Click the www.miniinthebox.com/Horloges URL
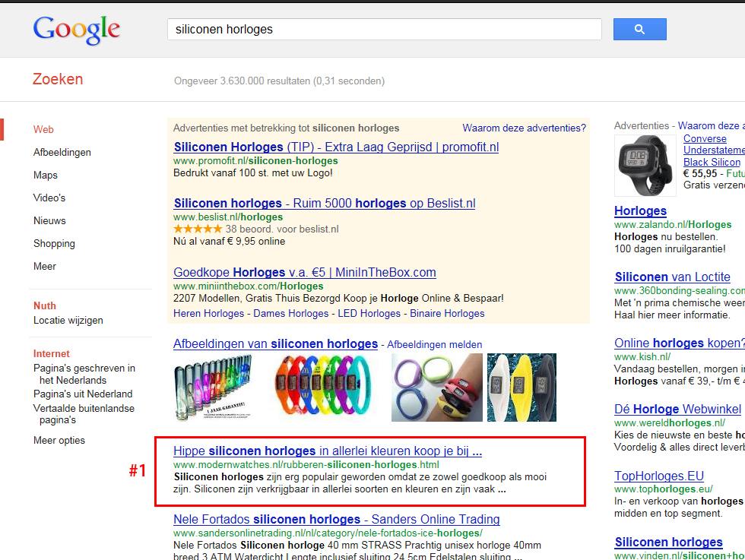 (249, 286)
